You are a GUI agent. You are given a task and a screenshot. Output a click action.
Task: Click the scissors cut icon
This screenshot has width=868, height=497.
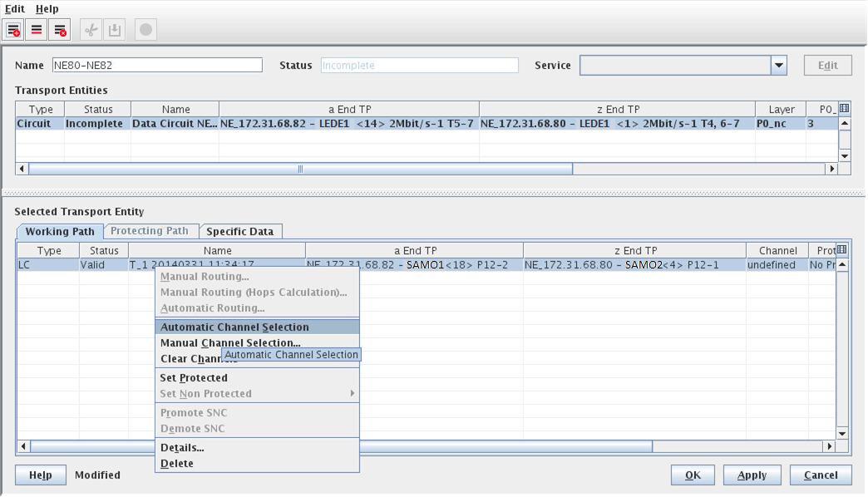(91, 30)
